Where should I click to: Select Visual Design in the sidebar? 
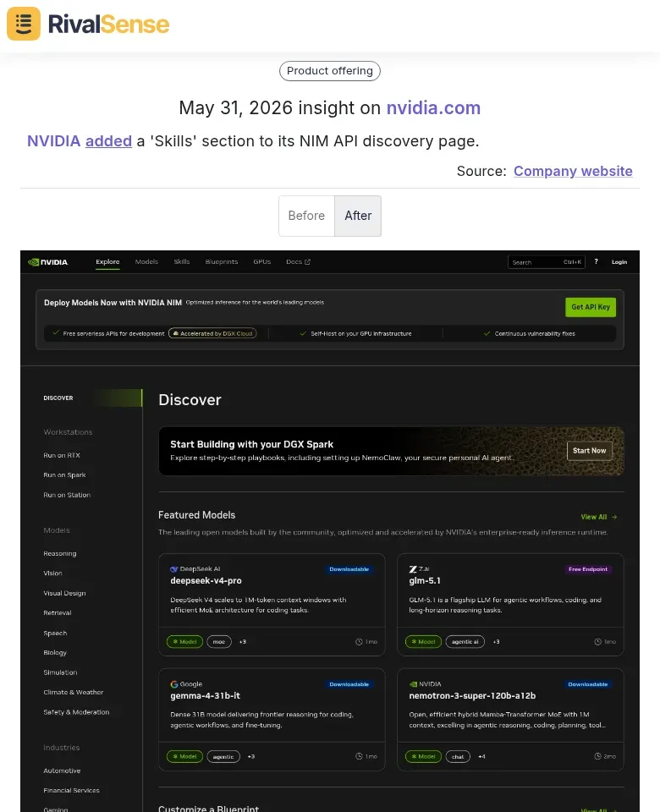(65, 594)
